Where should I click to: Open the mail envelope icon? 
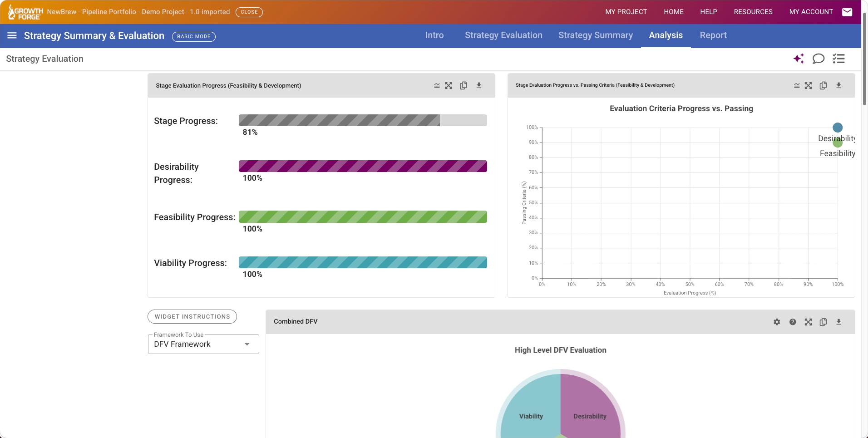click(x=847, y=12)
